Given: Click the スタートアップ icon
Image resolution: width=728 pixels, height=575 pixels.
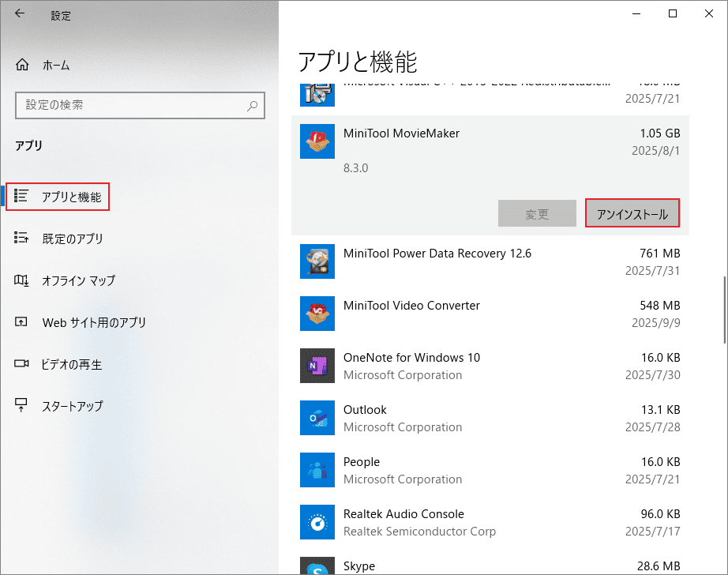Looking at the screenshot, I should pyautogui.click(x=21, y=405).
